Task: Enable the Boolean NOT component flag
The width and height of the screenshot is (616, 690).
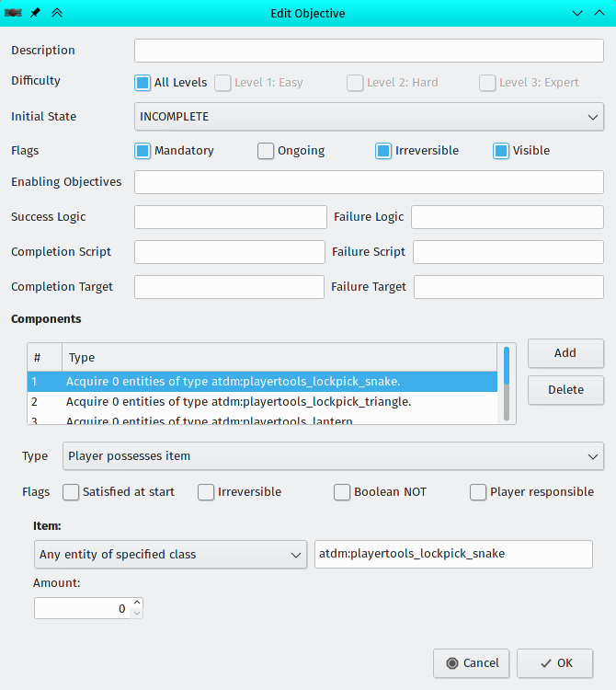Action: coord(342,492)
